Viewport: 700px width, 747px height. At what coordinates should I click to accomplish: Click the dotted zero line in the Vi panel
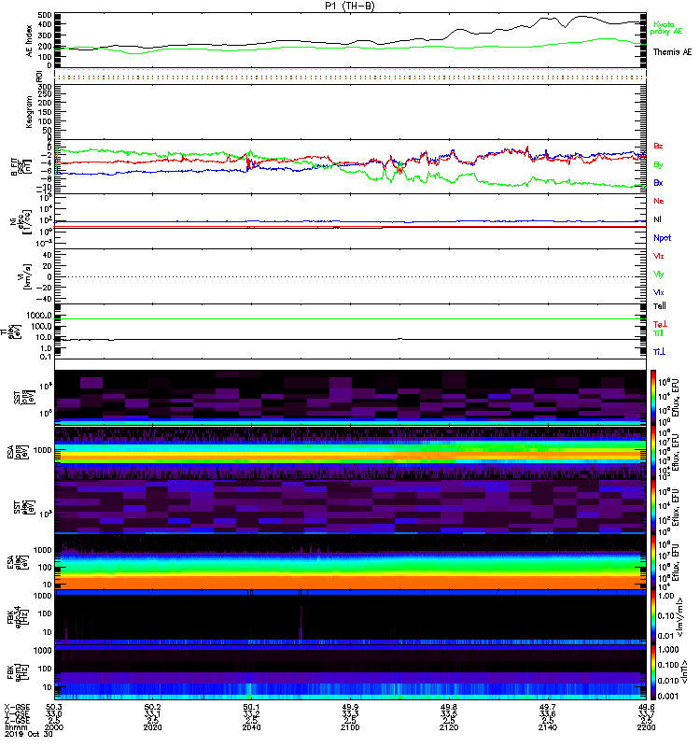(x=350, y=276)
